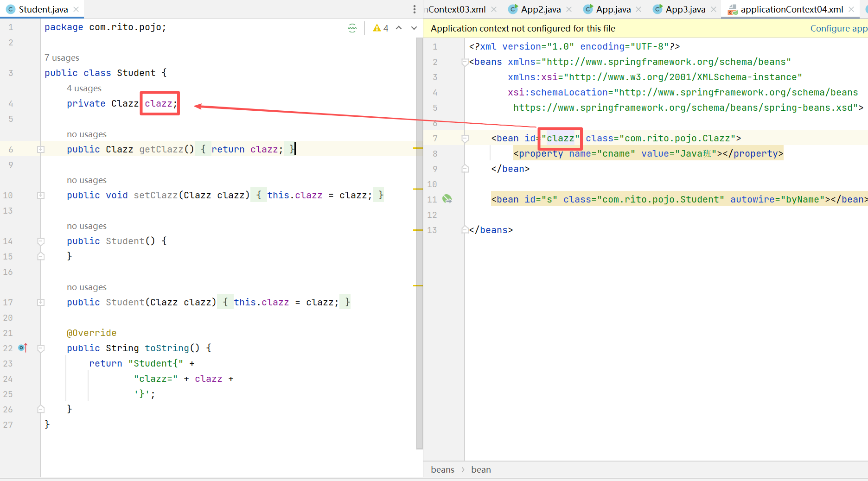The image size is (868, 481).
Task: Click the class name Student in declaration
Action: click(136, 73)
